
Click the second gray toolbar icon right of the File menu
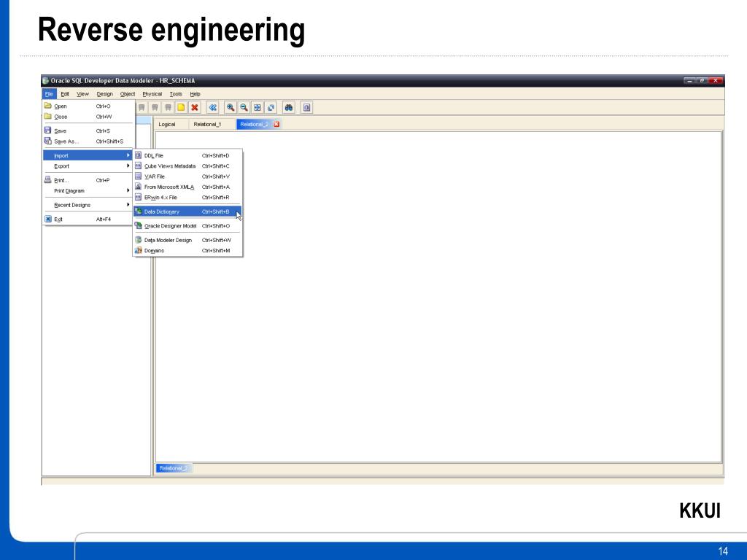(x=155, y=108)
